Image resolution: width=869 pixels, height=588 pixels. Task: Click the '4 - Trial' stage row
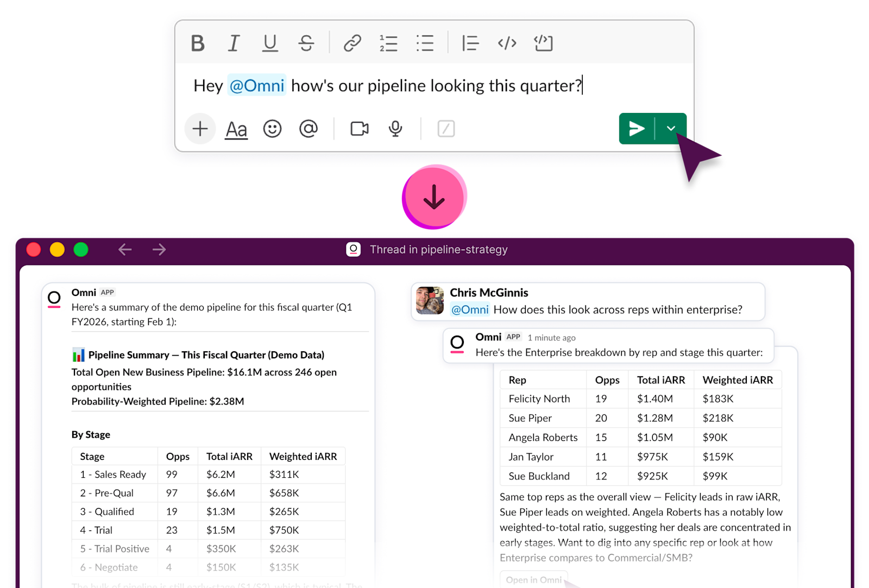coord(209,530)
